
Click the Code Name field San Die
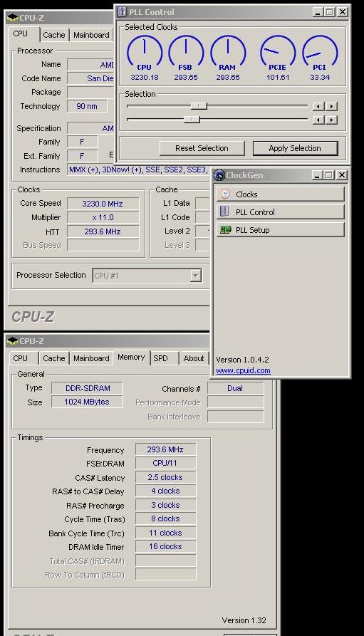click(x=91, y=78)
